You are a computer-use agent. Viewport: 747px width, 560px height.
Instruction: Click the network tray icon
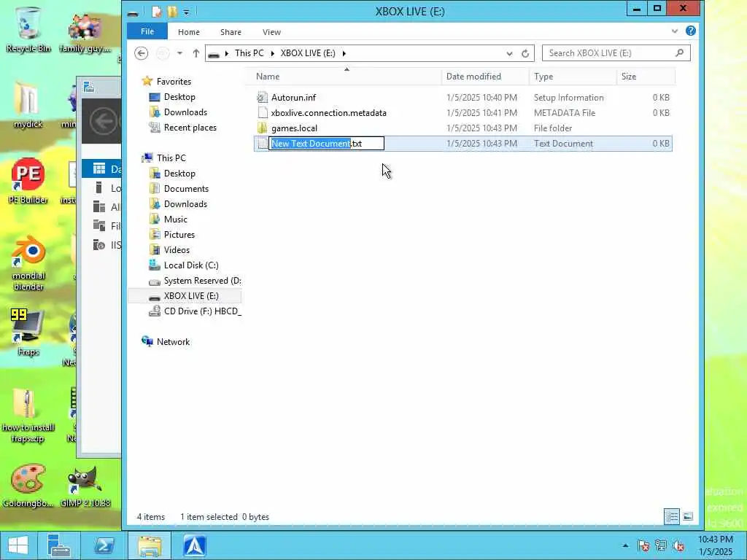[x=661, y=545]
